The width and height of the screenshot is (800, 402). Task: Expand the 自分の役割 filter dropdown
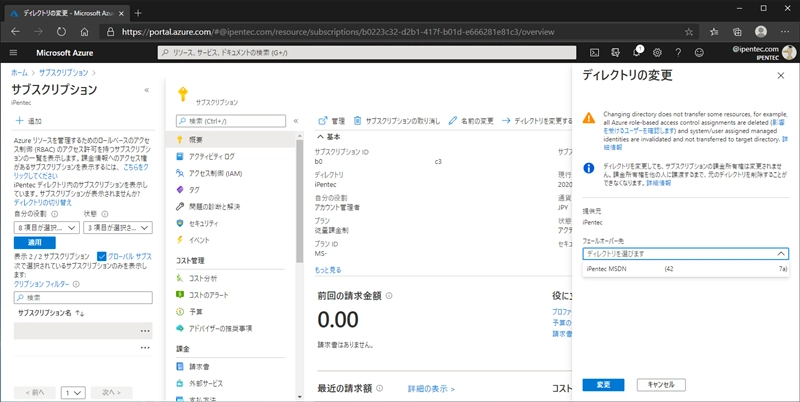tap(47, 228)
